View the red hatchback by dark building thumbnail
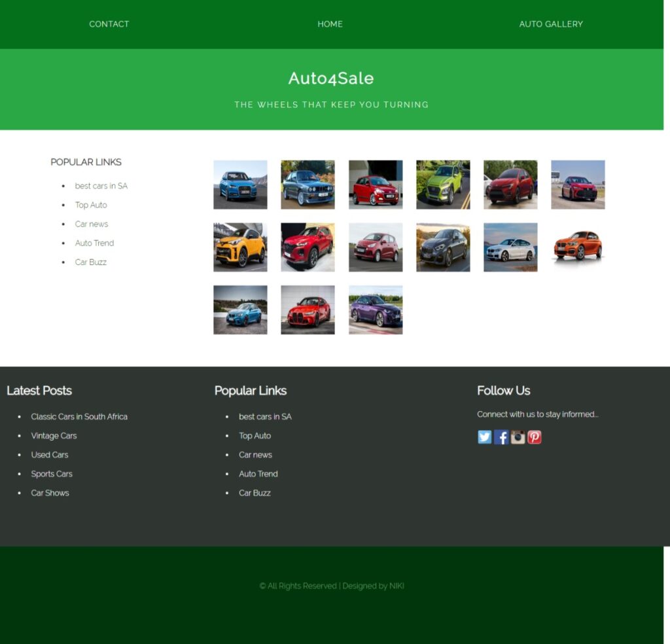 click(x=376, y=185)
